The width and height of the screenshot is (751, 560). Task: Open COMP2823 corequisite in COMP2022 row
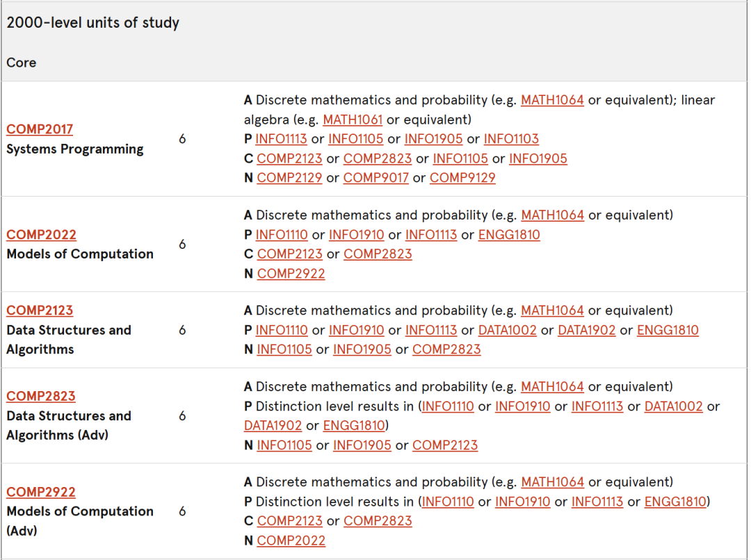tap(378, 254)
